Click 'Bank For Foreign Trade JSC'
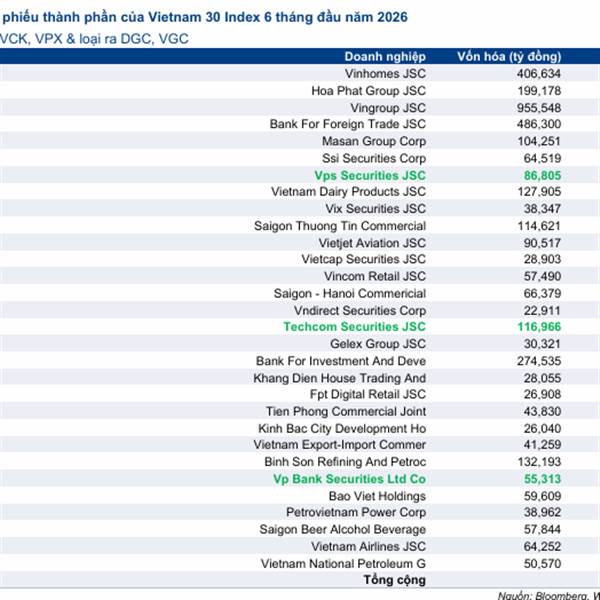The image size is (600, 600). pyautogui.click(x=348, y=124)
